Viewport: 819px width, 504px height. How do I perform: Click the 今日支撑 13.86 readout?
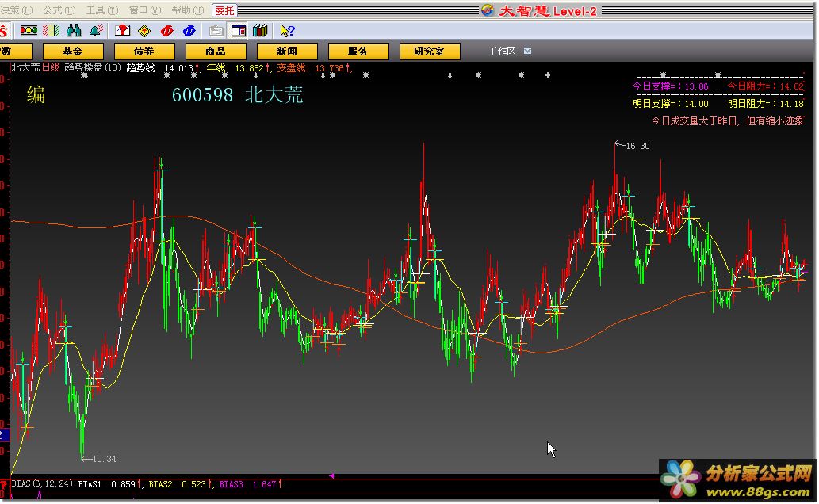pyautogui.click(x=670, y=86)
